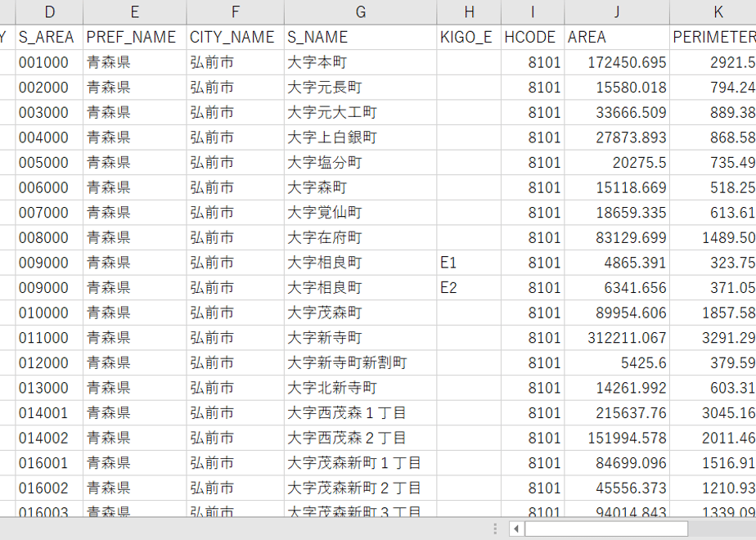Image resolution: width=756 pixels, height=540 pixels.
Task: Click AREA value 312211.067
Action: pyautogui.click(x=617, y=338)
